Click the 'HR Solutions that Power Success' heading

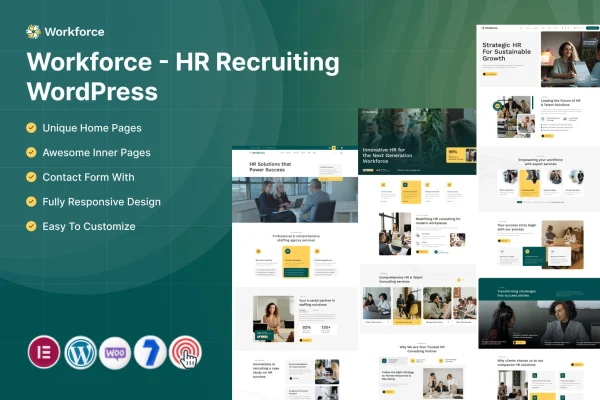click(x=270, y=167)
